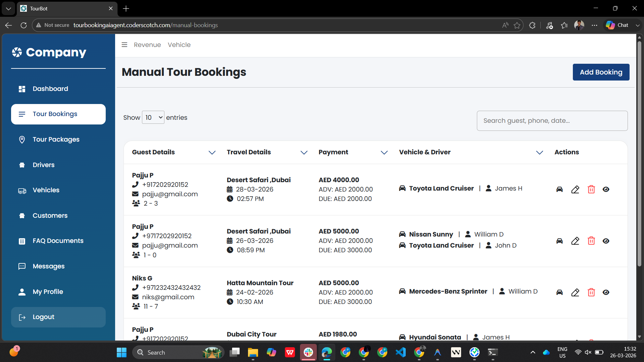The image size is (644, 362).
Task: Click the hamburger menu icon beside Revenue
Action: point(124,45)
